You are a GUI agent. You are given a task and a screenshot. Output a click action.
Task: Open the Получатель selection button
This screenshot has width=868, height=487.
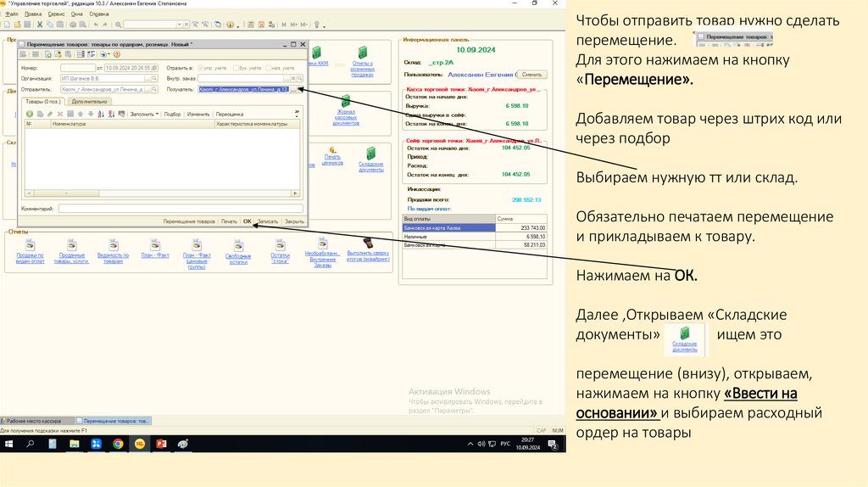(x=294, y=88)
